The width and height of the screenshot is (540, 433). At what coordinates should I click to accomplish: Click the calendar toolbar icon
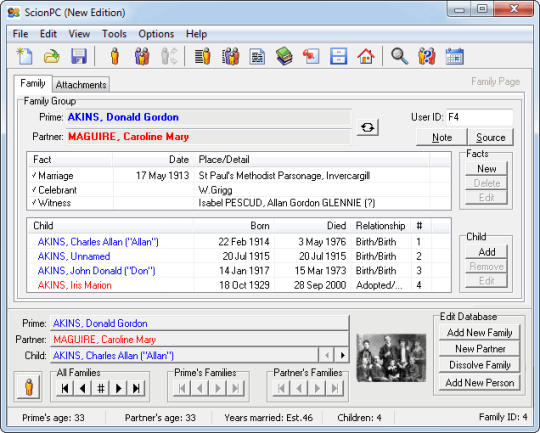(455, 56)
